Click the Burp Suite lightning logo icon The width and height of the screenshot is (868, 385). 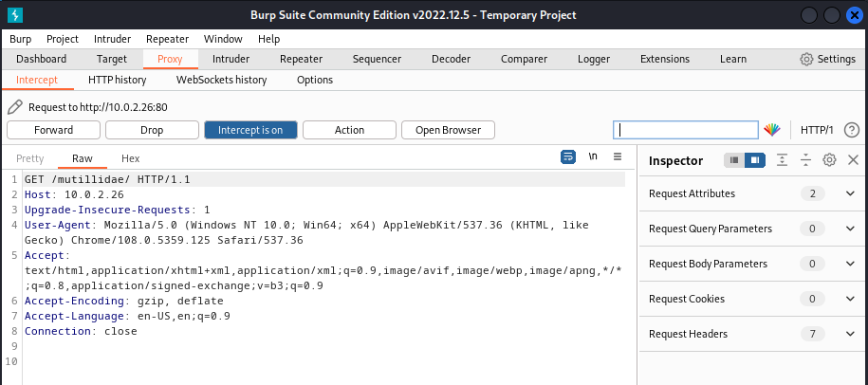(x=15, y=15)
